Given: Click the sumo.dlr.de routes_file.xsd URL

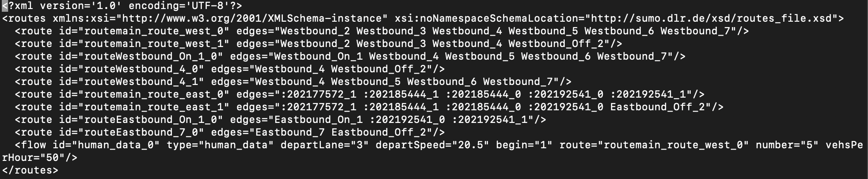Looking at the screenshot, I should (712, 19).
